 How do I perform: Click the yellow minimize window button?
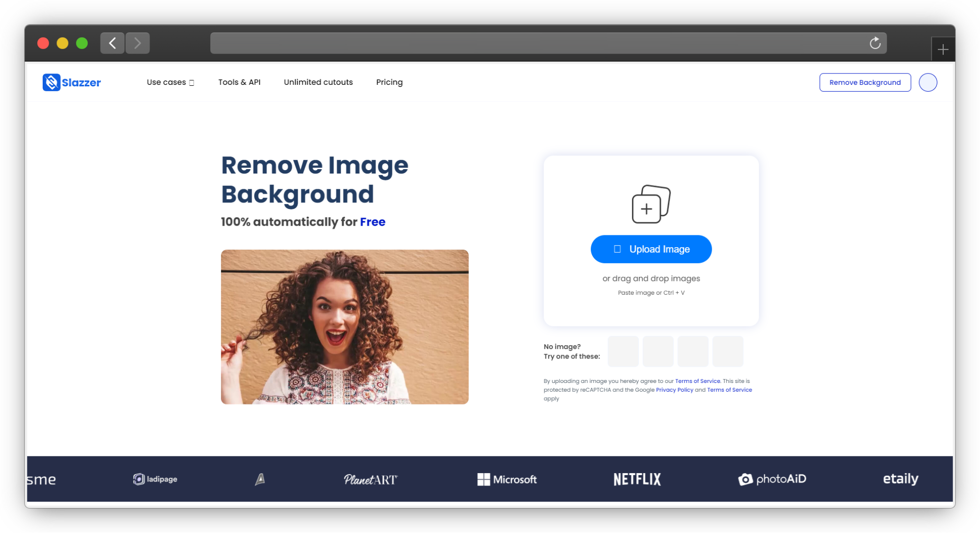tap(62, 43)
